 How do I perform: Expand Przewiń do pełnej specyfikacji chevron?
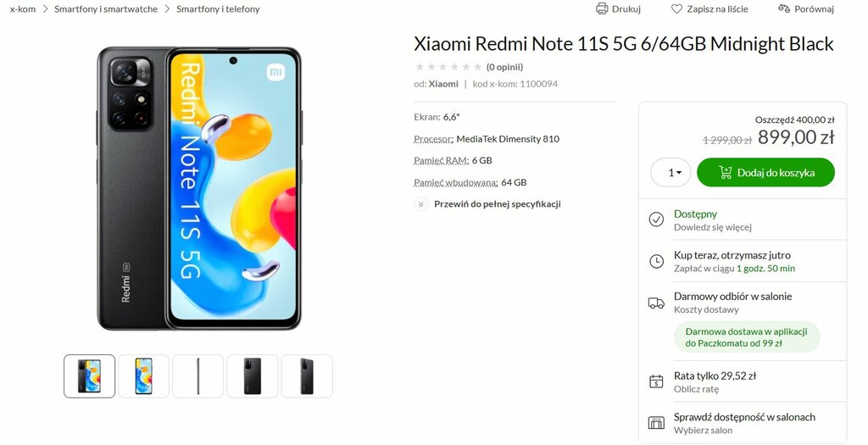click(x=420, y=204)
